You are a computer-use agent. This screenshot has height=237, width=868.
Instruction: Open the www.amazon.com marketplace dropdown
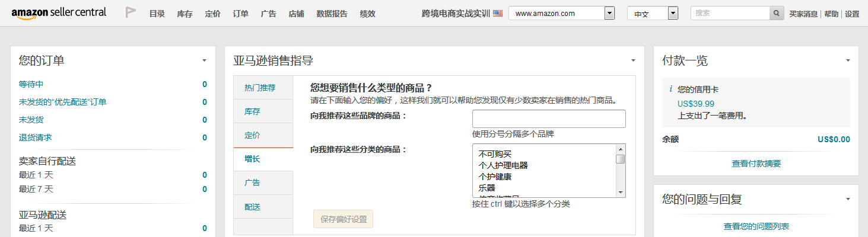click(x=609, y=14)
